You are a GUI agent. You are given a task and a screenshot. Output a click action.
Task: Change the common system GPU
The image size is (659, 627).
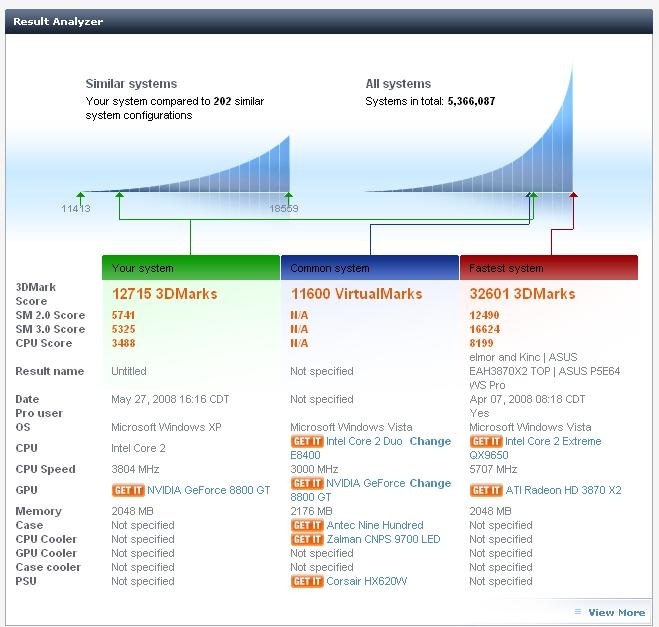pos(430,483)
